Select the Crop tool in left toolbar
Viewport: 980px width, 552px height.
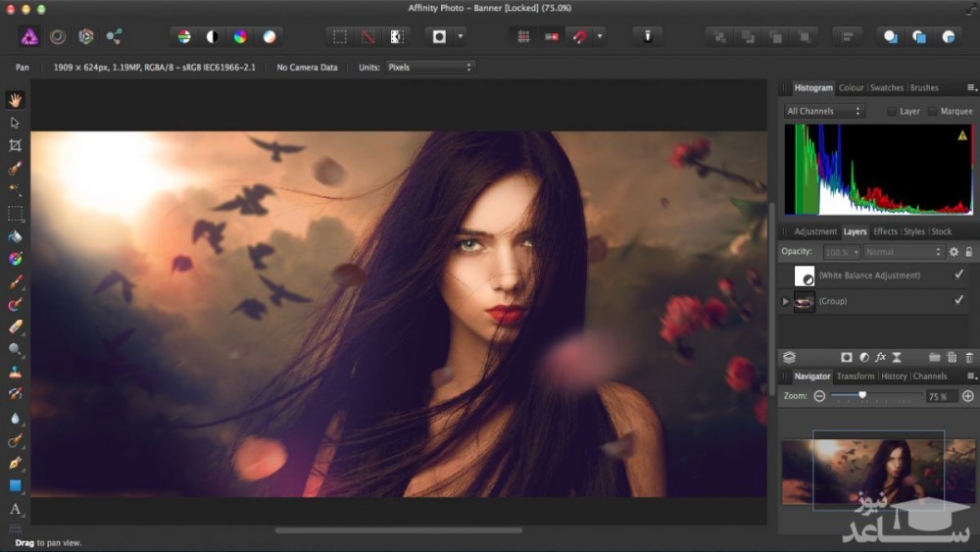point(15,145)
